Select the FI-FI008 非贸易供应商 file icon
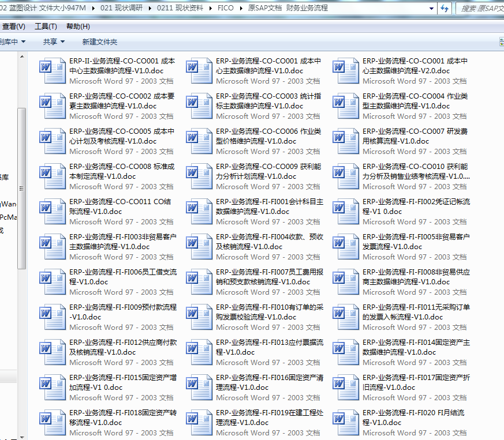This screenshot has height=440, width=504. pyautogui.click(x=346, y=281)
